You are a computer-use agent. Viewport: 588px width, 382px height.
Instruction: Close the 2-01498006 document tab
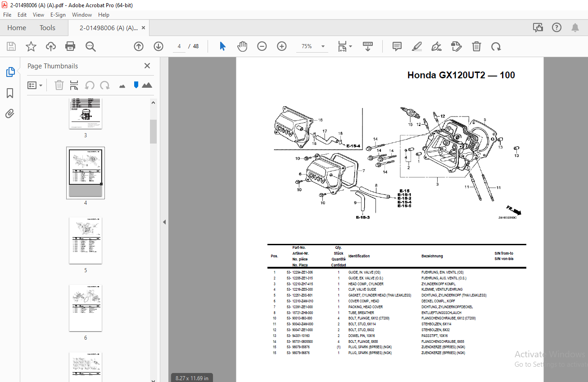144,27
